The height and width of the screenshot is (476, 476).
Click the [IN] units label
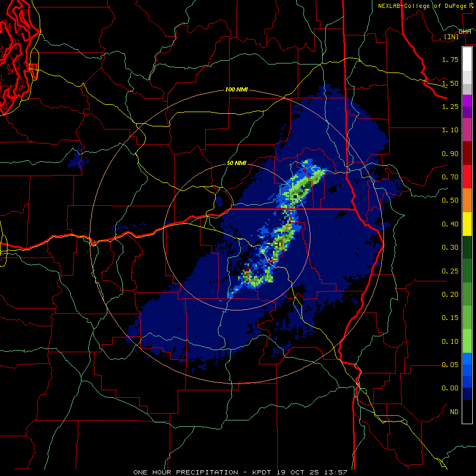451,36
